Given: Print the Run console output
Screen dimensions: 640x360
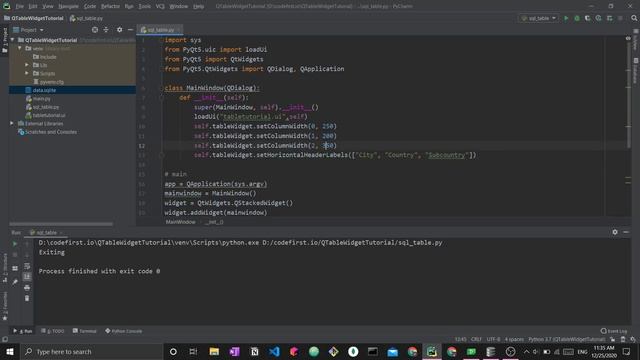Looking at the screenshot, I should [27, 288].
